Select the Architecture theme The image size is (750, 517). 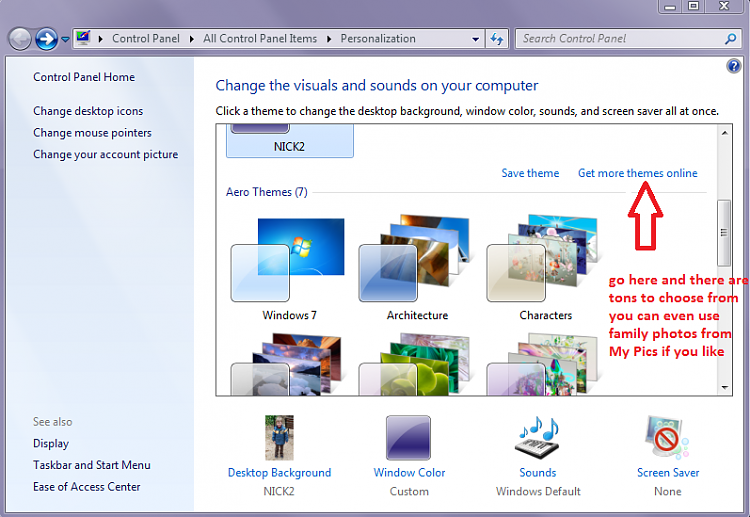click(x=417, y=269)
